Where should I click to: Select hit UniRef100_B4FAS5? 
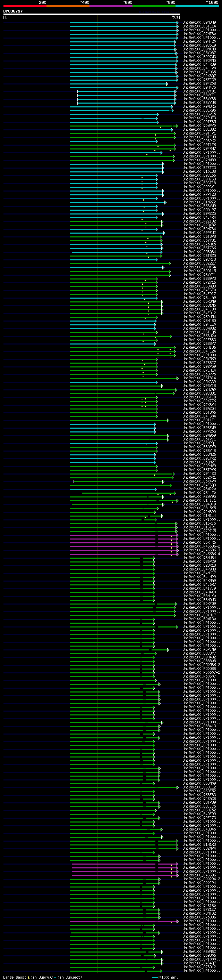pyautogui.click(x=199, y=72)
